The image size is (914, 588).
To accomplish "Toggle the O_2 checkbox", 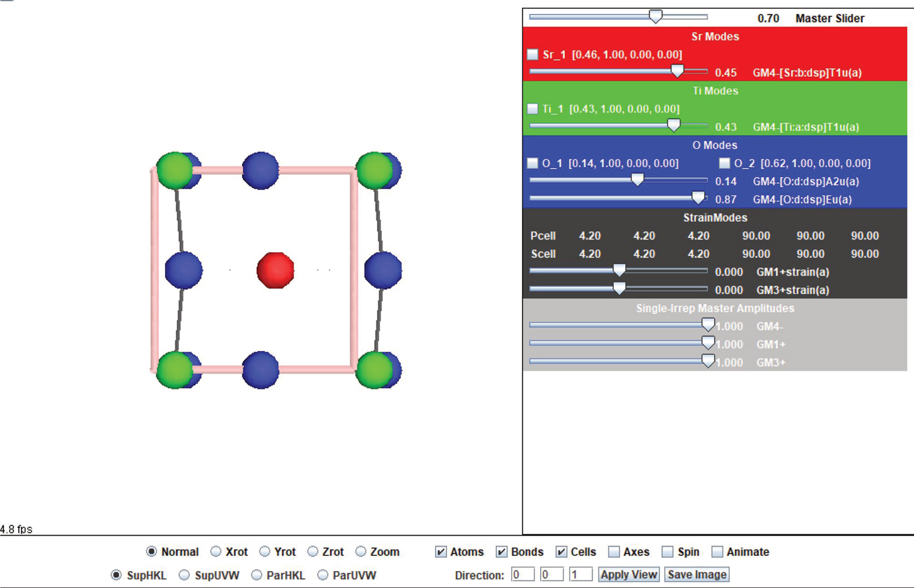I will (724, 163).
